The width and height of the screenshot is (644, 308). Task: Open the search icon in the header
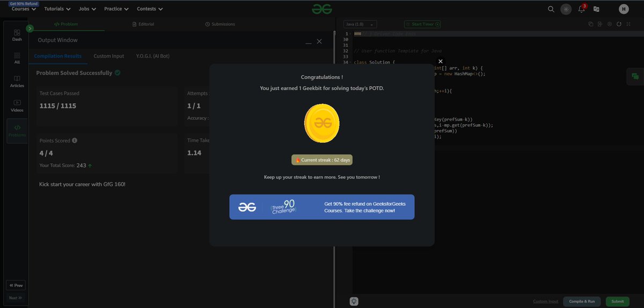[x=551, y=9]
